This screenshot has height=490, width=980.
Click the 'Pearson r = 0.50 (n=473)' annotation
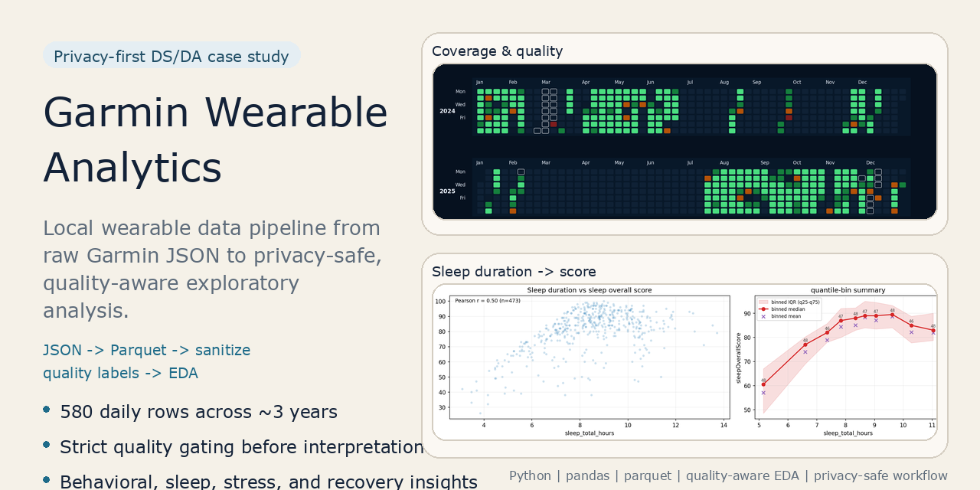pos(487,301)
